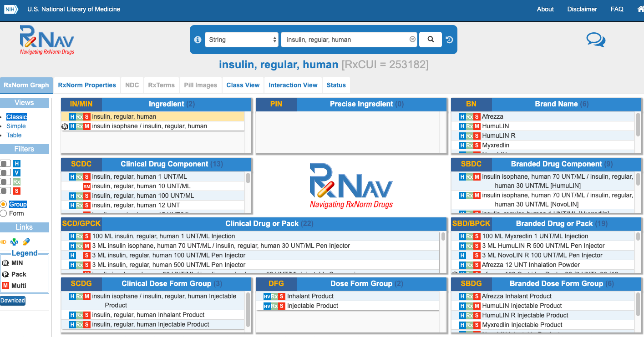Image resolution: width=644 pixels, height=337 pixels.
Task: Open the Status tab
Action: pyautogui.click(x=336, y=85)
